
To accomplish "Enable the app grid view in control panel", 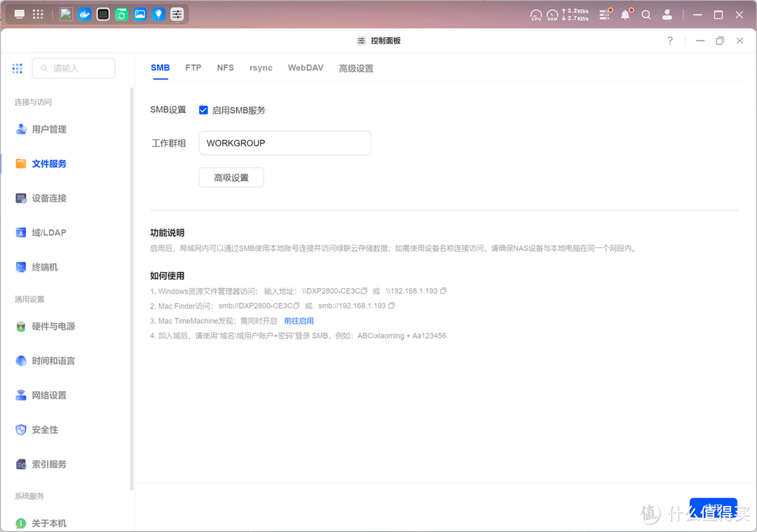I will [18, 68].
